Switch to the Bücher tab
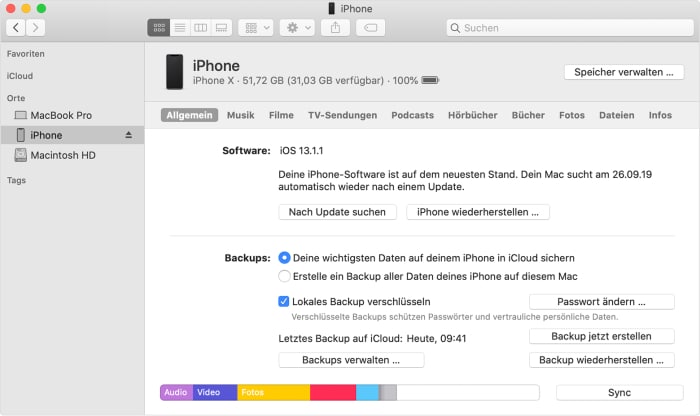The image size is (700, 416). [x=528, y=115]
